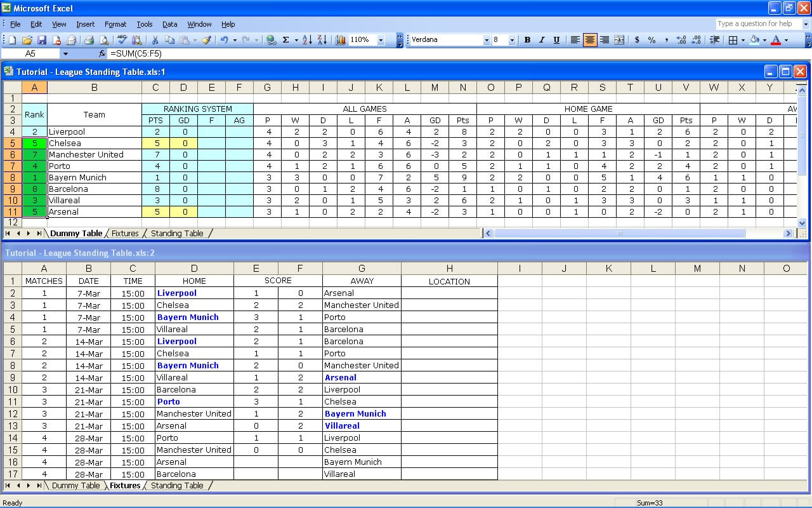Open Print Preview from the toolbar
The height and width of the screenshot is (508, 812).
tap(104, 40)
